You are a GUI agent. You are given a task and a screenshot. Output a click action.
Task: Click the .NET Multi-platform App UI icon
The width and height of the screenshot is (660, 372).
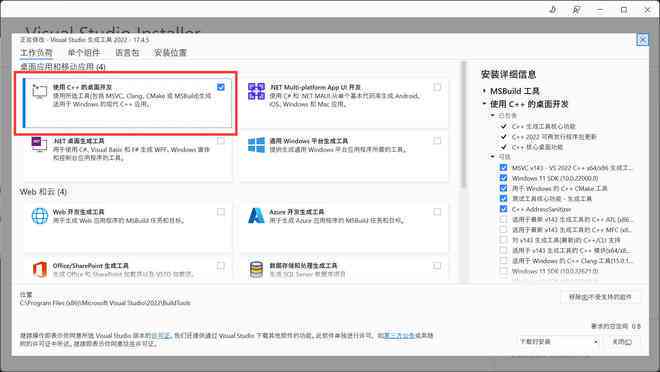pyautogui.click(x=256, y=91)
